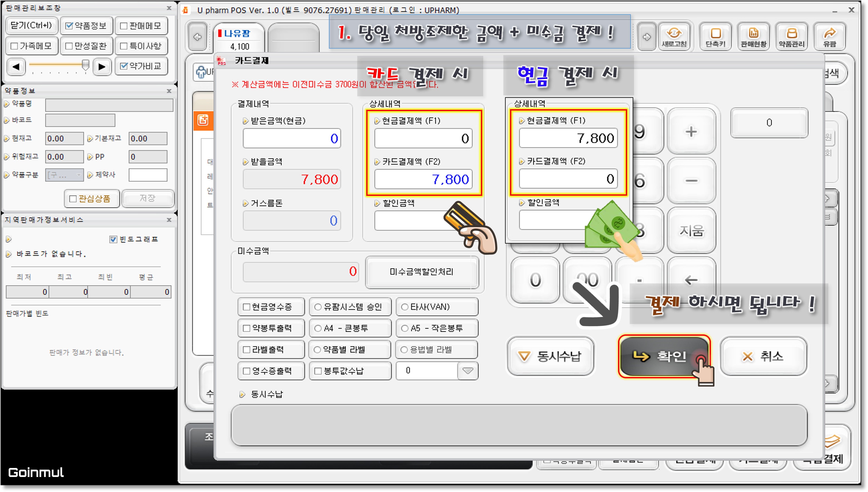Click the 제약사 input field
Image resolution: width=868 pixels, height=492 pixels.
[148, 175]
